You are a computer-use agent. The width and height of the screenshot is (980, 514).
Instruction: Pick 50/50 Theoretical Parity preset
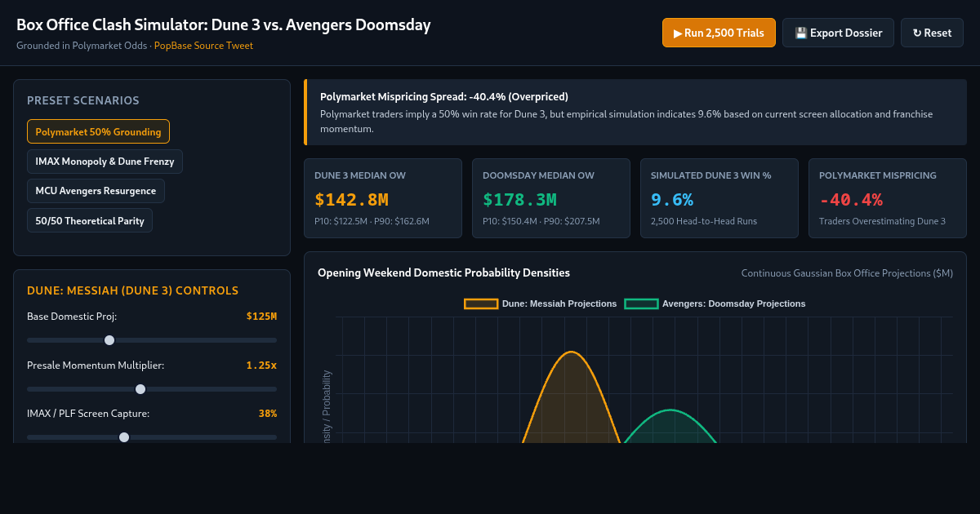(x=90, y=220)
